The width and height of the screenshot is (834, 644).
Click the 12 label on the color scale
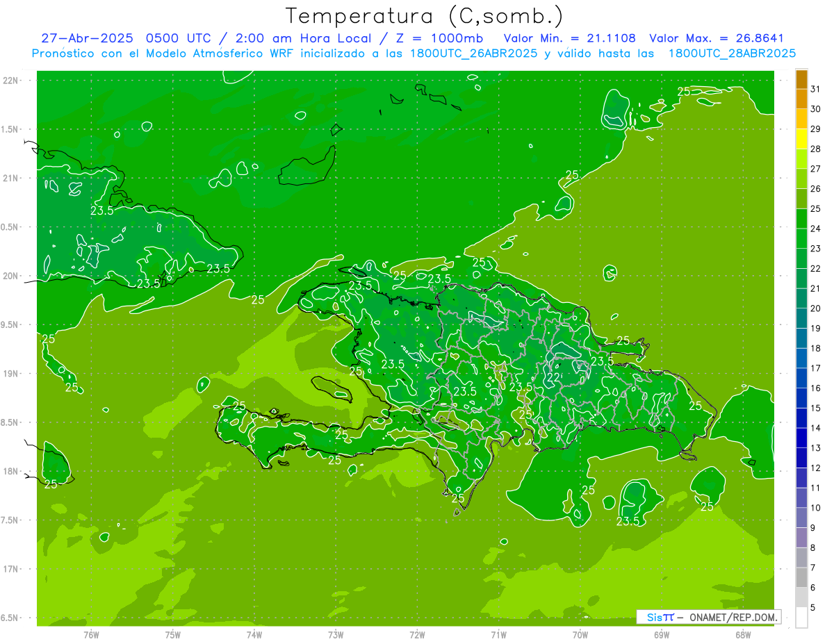[816, 468]
